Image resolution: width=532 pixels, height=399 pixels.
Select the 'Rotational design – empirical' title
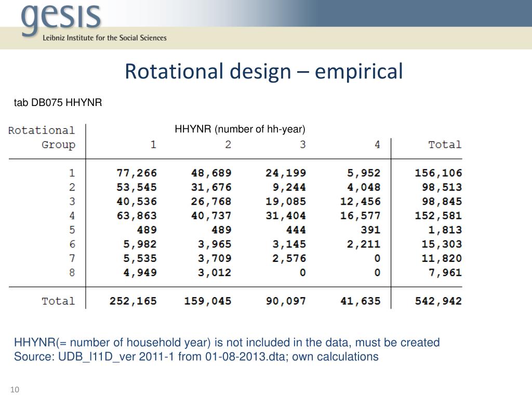point(264,71)
